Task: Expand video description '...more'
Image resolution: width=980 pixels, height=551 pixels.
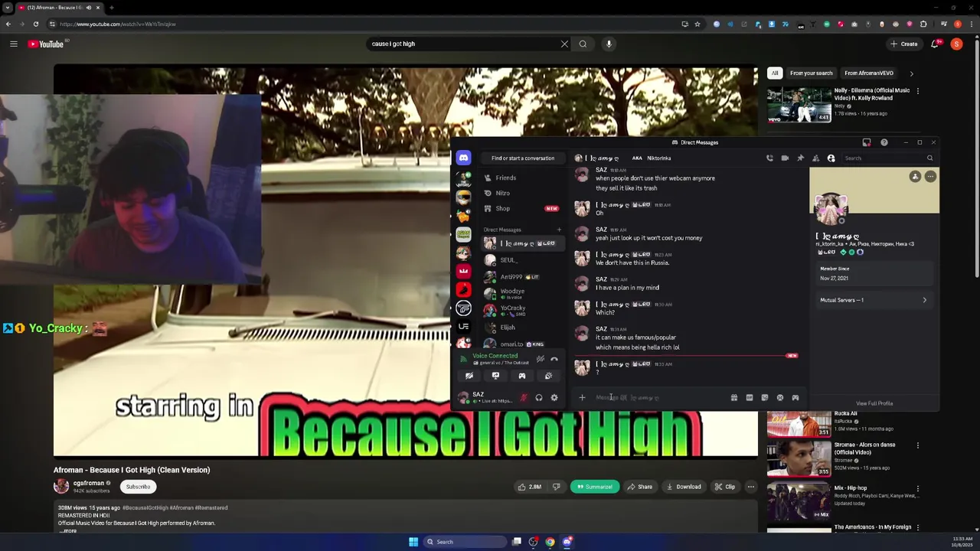Action: pyautogui.click(x=67, y=531)
